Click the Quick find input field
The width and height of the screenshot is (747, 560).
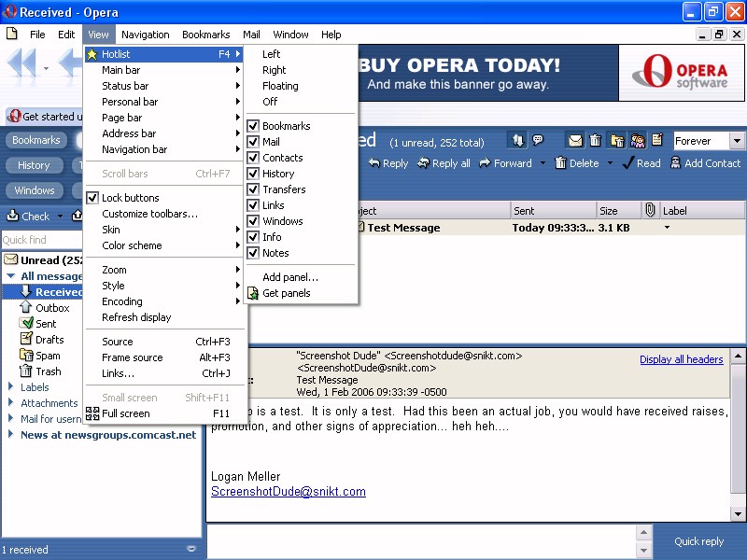42,240
